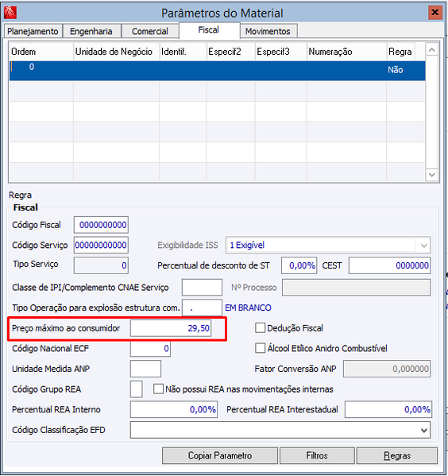Activate the Fiscal tab
This screenshot has height=476, width=448.
pos(209,30)
